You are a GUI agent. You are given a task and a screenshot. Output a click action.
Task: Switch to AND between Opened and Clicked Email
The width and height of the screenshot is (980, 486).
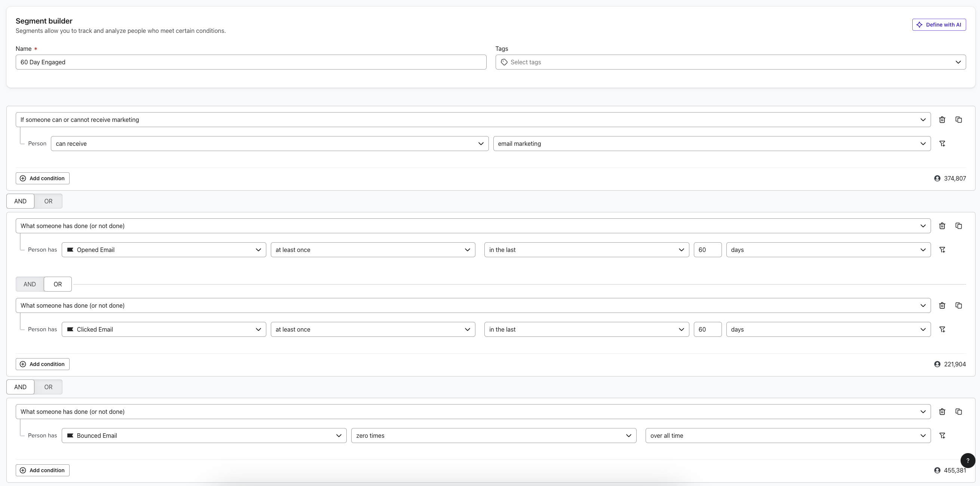(29, 284)
